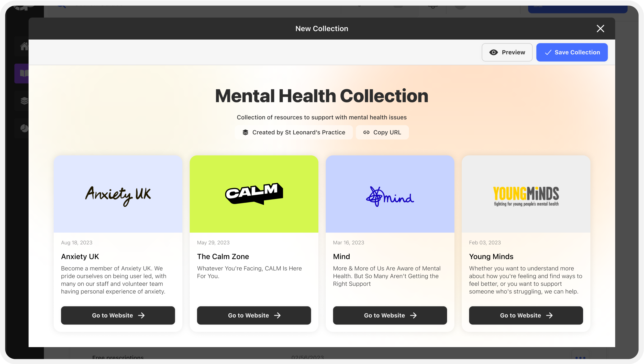Copy the collection URL link
The height and width of the screenshot is (364, 644).
pos(382,132)
